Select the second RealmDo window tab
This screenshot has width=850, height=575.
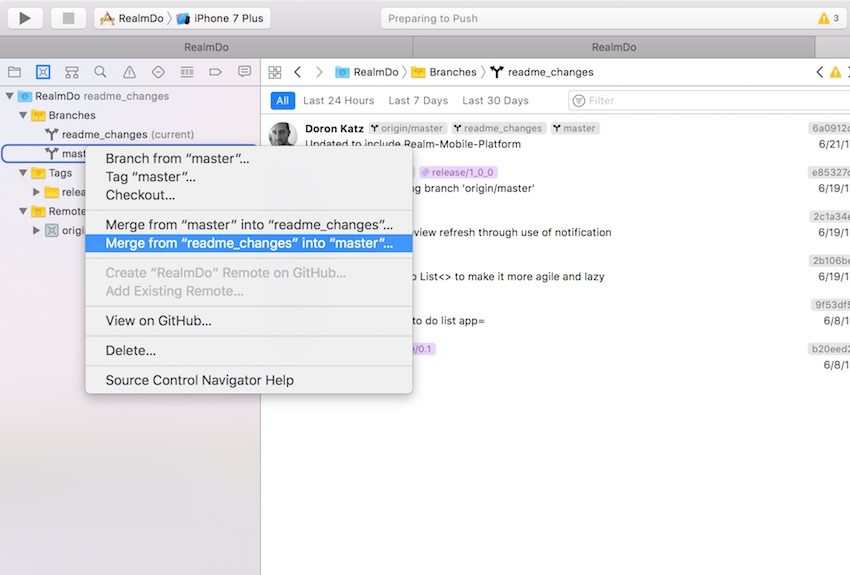point(614,47)
